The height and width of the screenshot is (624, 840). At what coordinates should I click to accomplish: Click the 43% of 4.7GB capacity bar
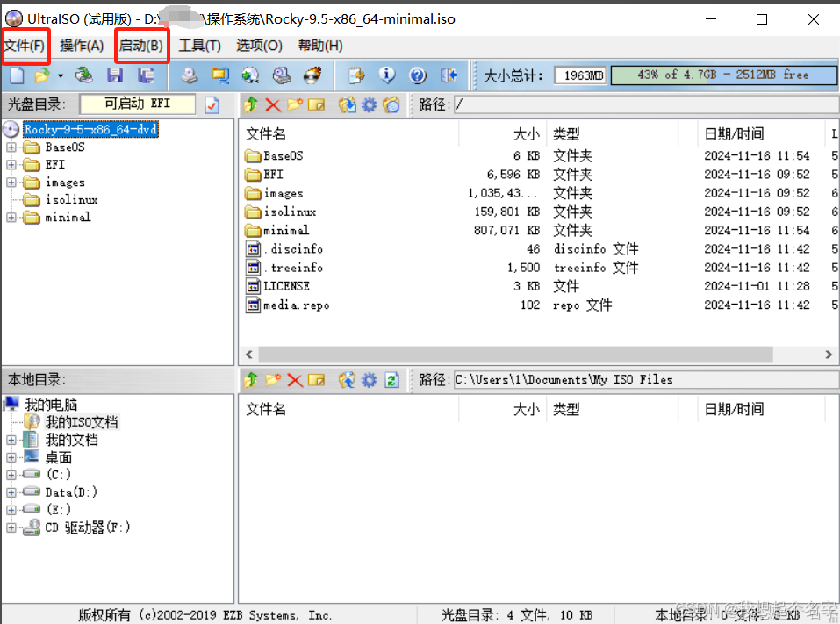tap(723, 75)
